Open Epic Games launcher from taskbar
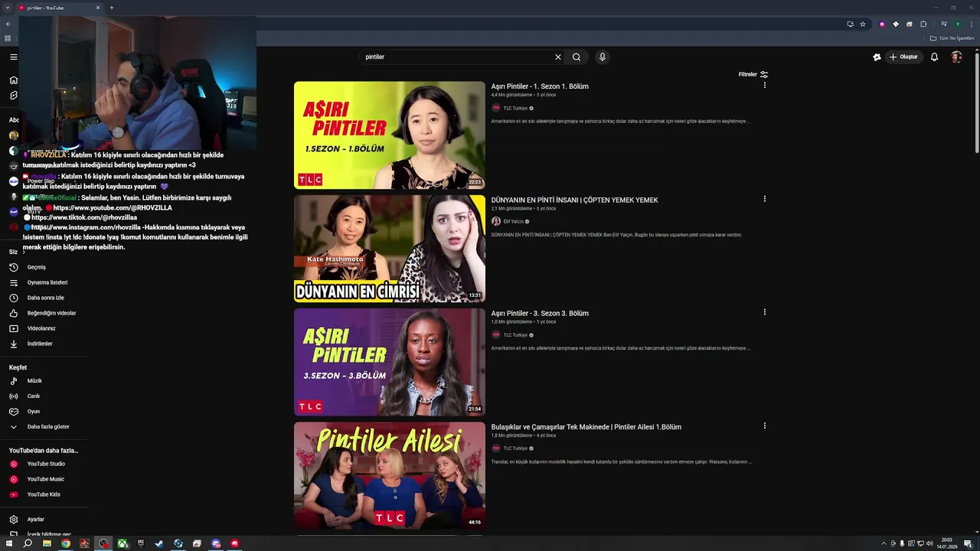980x551 pixels. [x=141, y=543]
